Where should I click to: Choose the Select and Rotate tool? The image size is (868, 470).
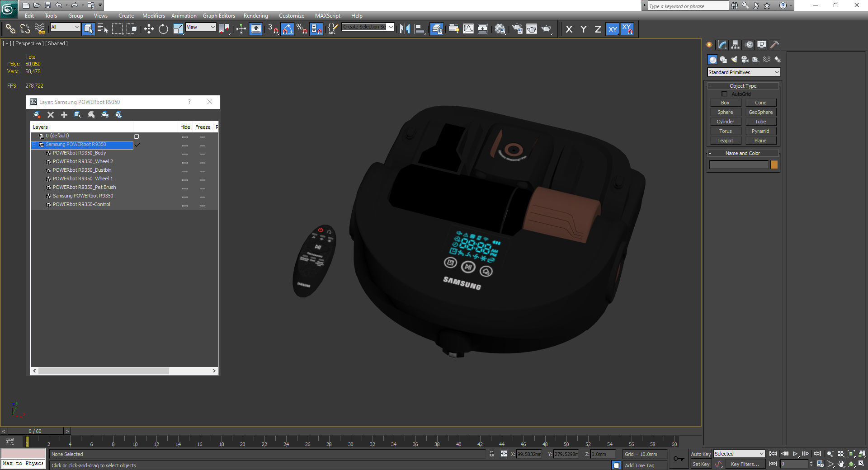point(163,29)
